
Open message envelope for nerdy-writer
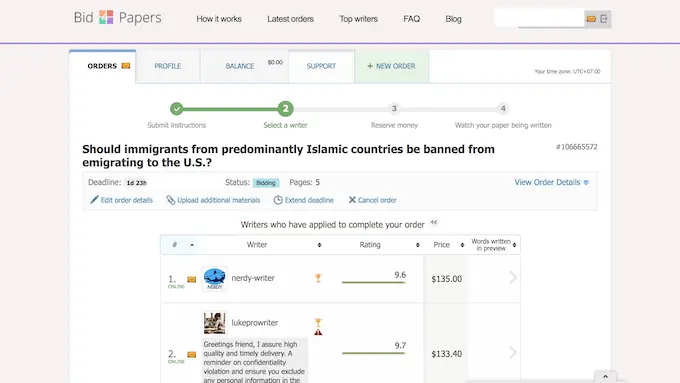(x=192, y=279)
